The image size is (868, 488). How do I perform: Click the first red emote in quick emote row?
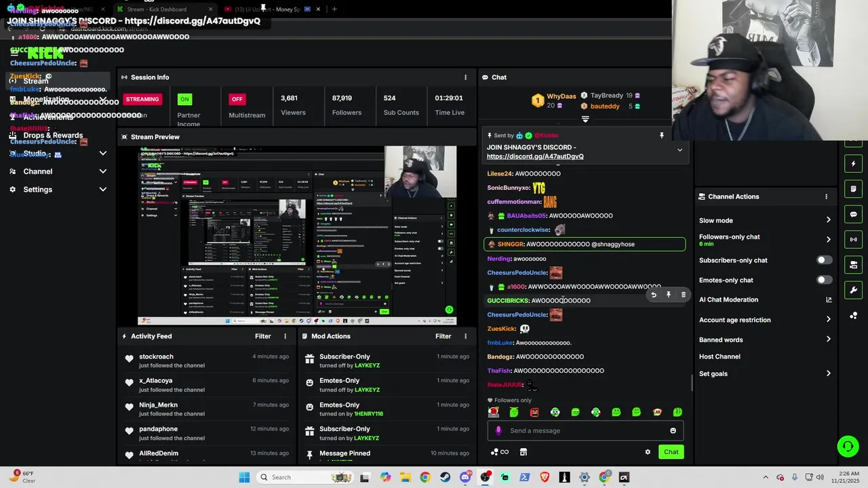pos(494,412)
